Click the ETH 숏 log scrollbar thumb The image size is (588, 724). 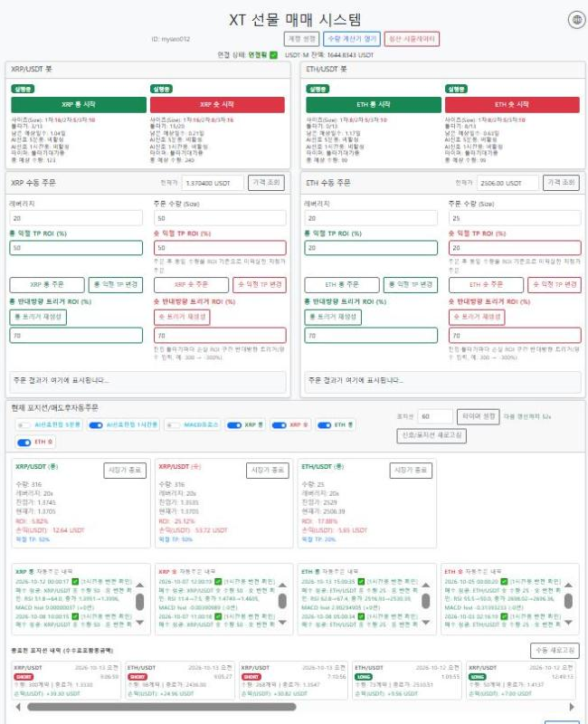point(569,601)
